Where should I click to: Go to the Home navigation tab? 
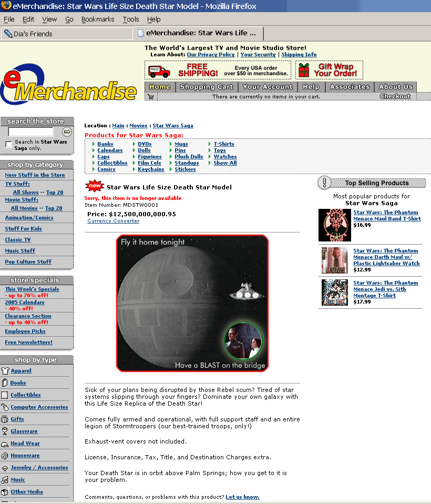pyautogui.click(x=160, y=87)
